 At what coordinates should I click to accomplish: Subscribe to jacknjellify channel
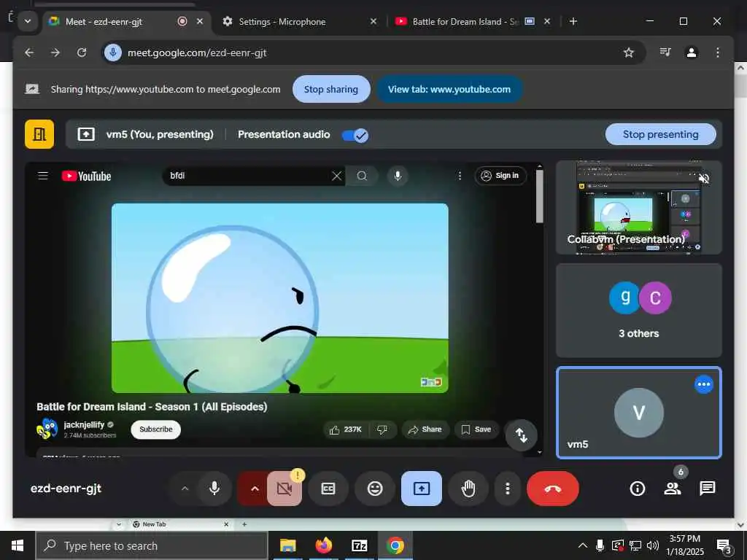click(x=156, y=429)
